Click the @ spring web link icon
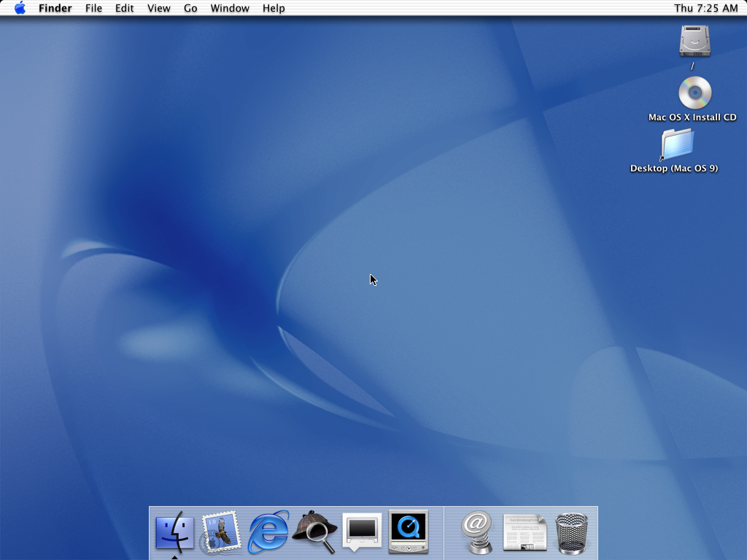The width and height of the screenshot is (747, 560). [477, 532]
